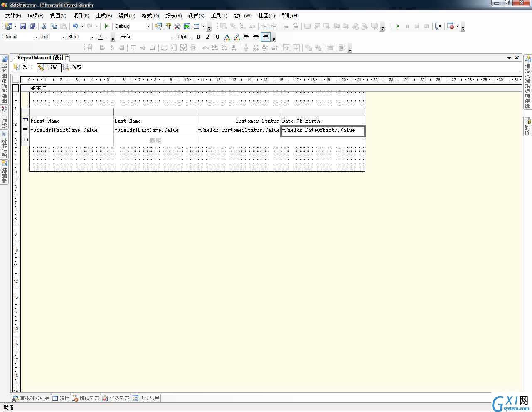
Task: Select the First Name header cell
Action: 71,121
